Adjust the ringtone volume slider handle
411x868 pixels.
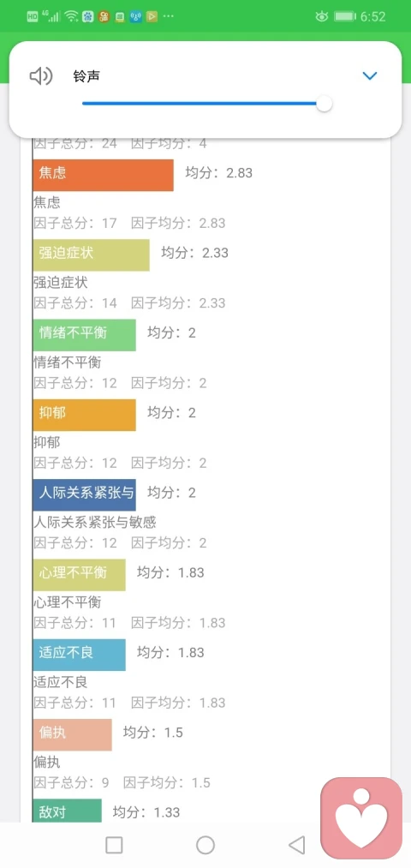pyautogui.click(x=325, y=104)
